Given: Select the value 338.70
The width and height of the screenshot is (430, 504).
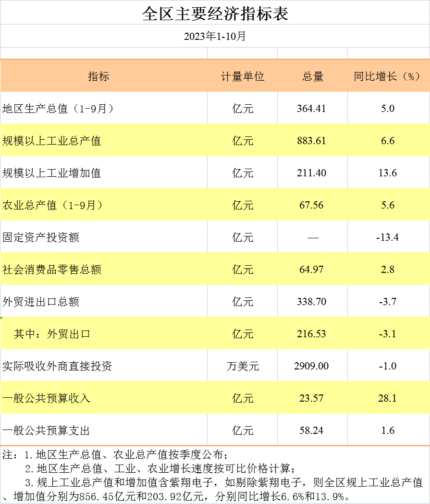Looking at the screenshot, I should coord(311,302).
